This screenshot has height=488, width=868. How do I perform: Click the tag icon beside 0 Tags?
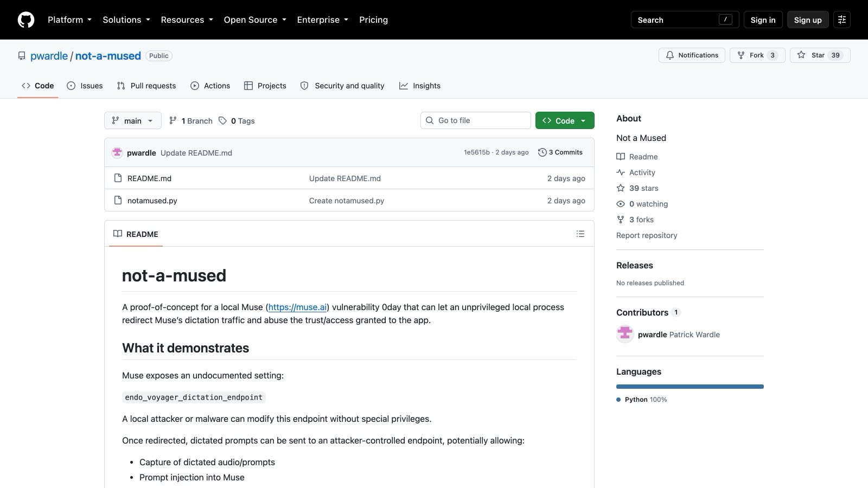point(222,121)
